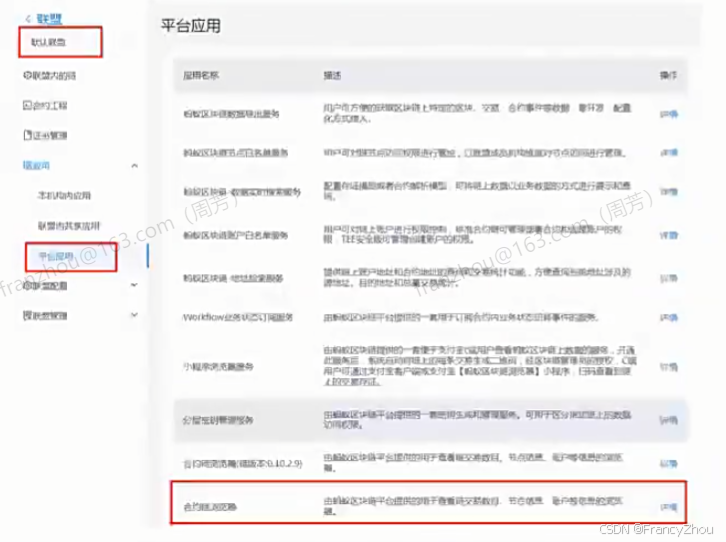Expand the 联盟管理 sidebar section
Viewport: 726px width, 542px height.
[134, 315]
